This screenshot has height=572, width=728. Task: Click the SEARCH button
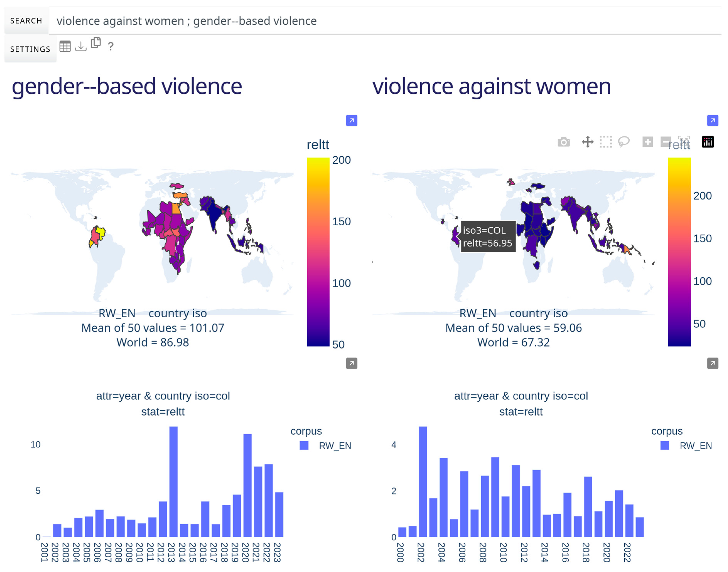[x=26, y=21]
